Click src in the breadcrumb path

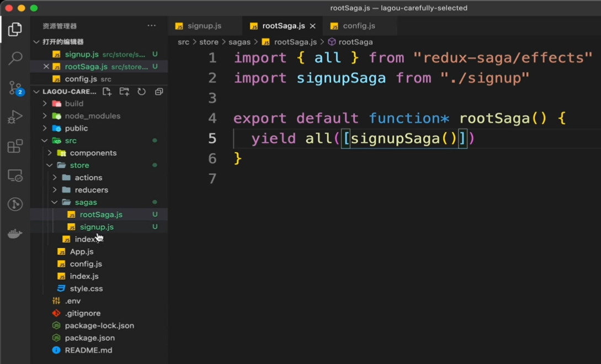pos(183,42)
